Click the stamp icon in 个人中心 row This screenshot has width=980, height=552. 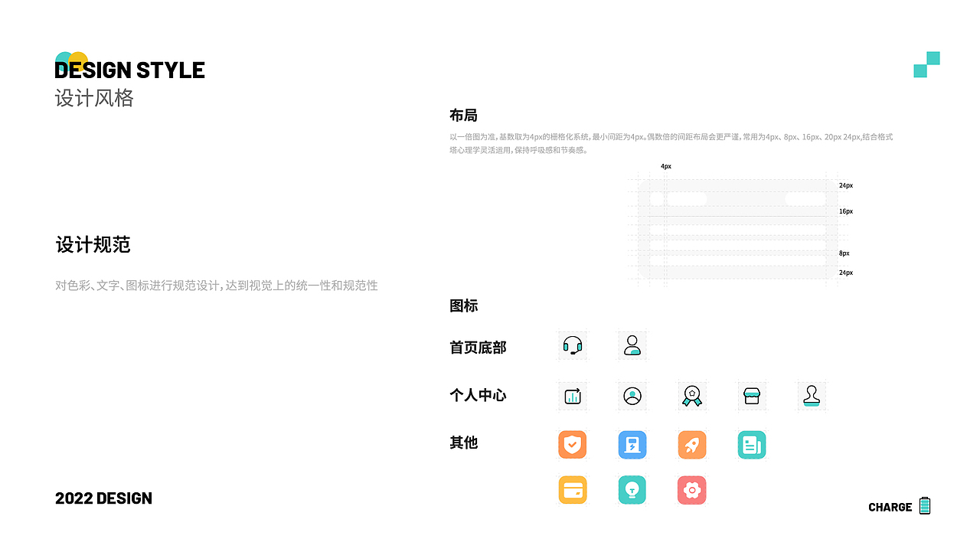tap(812, 396)
